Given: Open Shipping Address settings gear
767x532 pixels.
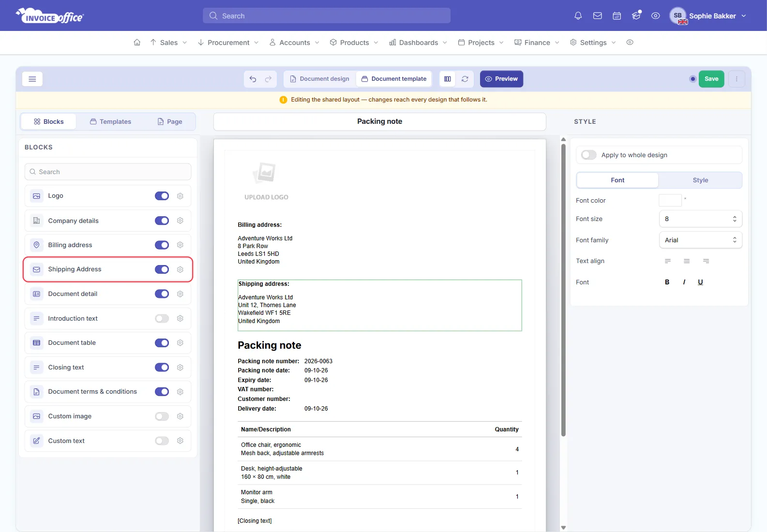Looking at the screenshot, I should (x=180, y=269).
